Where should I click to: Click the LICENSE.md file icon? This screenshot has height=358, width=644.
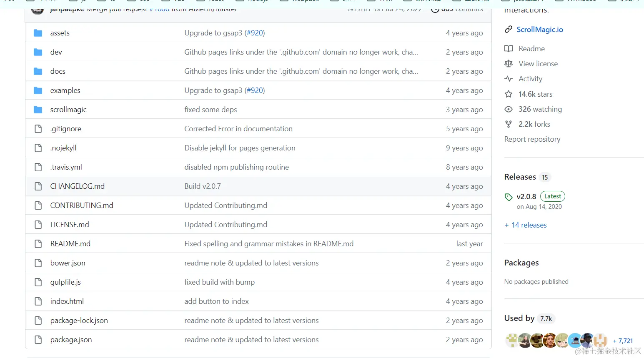pos(38,225)
